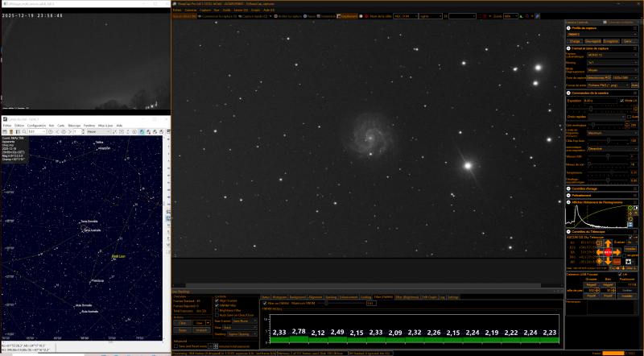Open the View Stack dropdown
644x356 pixels.
pyautogui.click(x=240, y=327)
